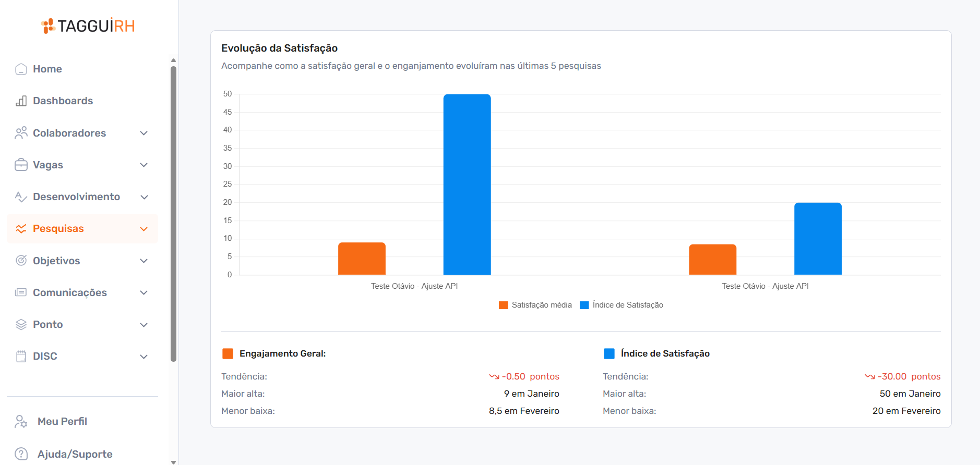Click the DISC calendar icon

(x=21, y=356)
